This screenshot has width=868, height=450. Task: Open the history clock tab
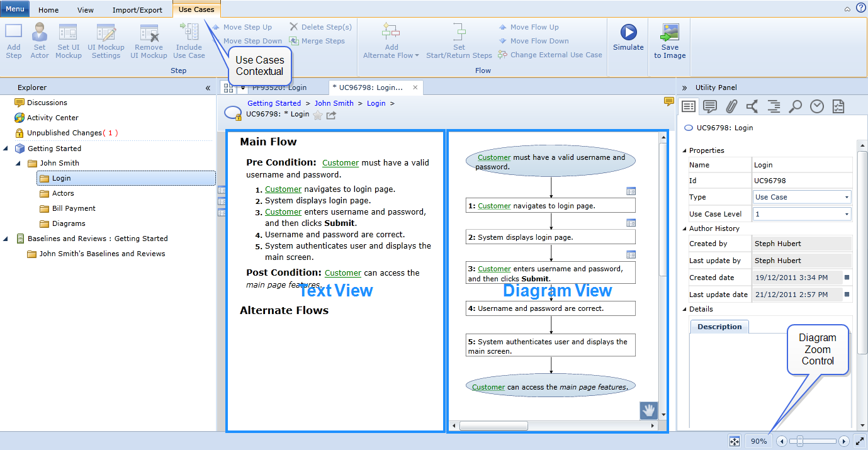[x=816, y=106]
